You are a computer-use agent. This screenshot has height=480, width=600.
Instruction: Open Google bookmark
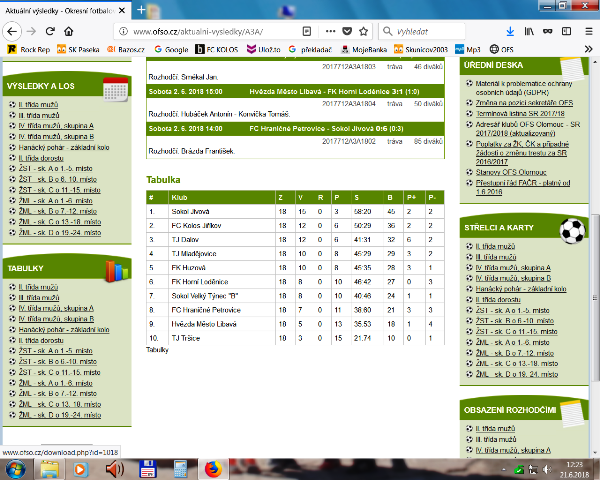click(171, 49)
